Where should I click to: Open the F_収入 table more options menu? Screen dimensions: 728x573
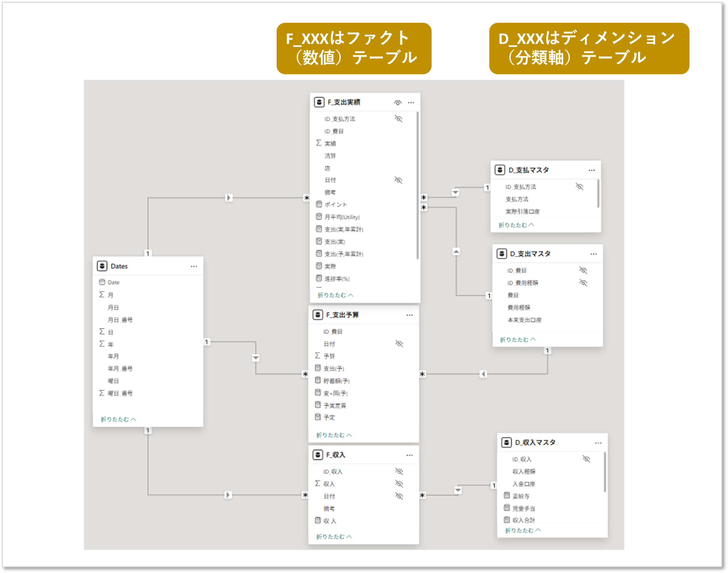click(409, 455)
